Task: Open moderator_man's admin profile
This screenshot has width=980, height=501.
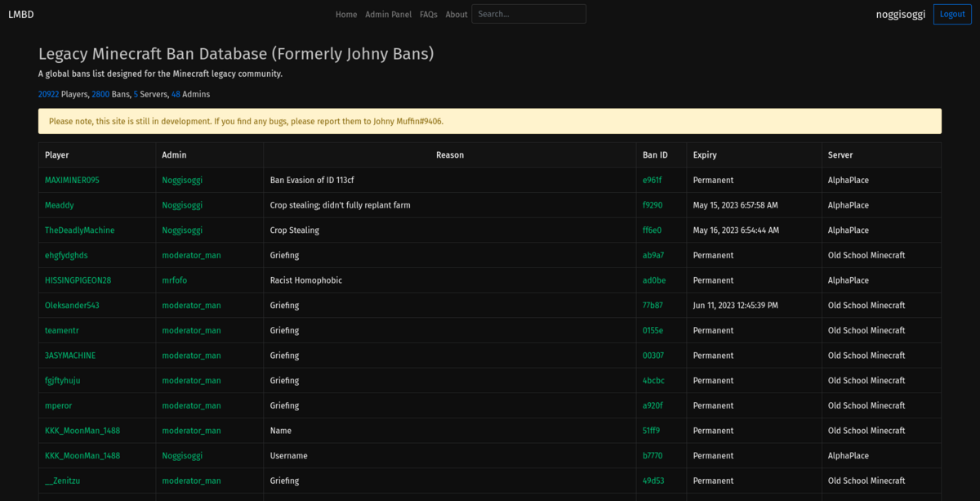Action: (191, 255)
